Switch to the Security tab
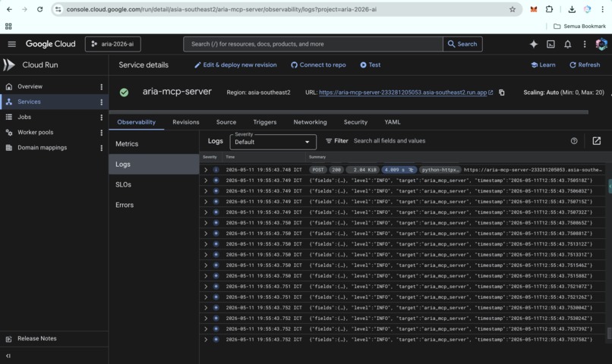This screenshot has height=364, width=612. [355, 122]
